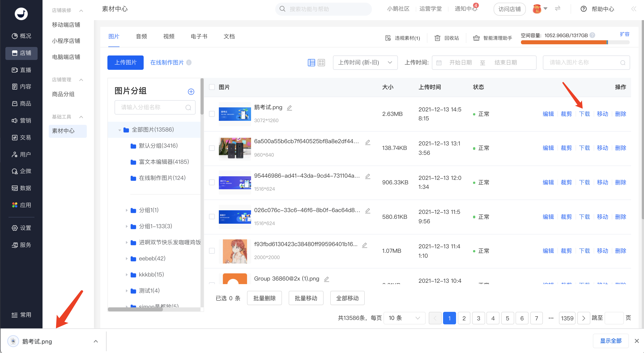The height and width of the screenshot is (353, 644).
Task: Open the 上传时间 (新-旧) sort dropdown
Action: click(365, 62)
